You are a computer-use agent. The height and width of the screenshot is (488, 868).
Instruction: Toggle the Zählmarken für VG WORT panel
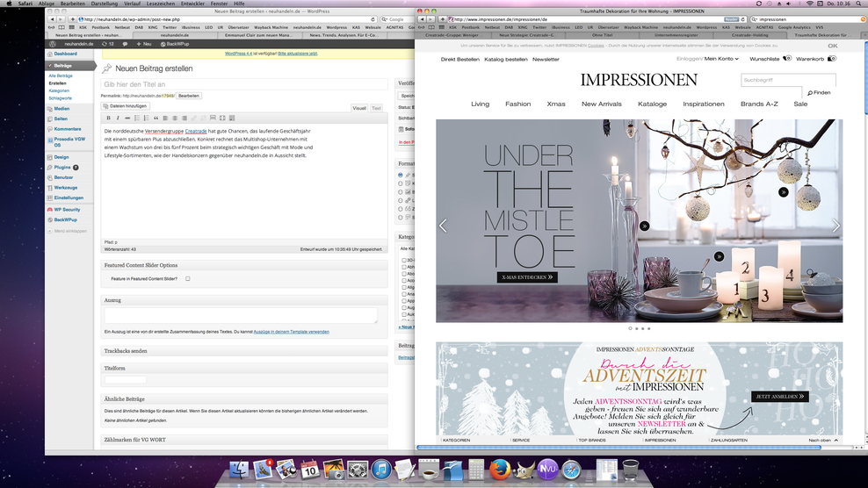[244, 440]
